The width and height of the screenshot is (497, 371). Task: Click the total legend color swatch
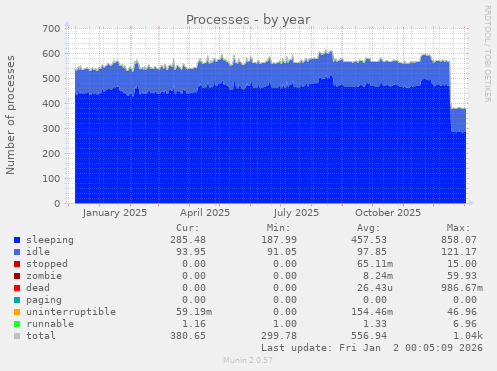17,336
